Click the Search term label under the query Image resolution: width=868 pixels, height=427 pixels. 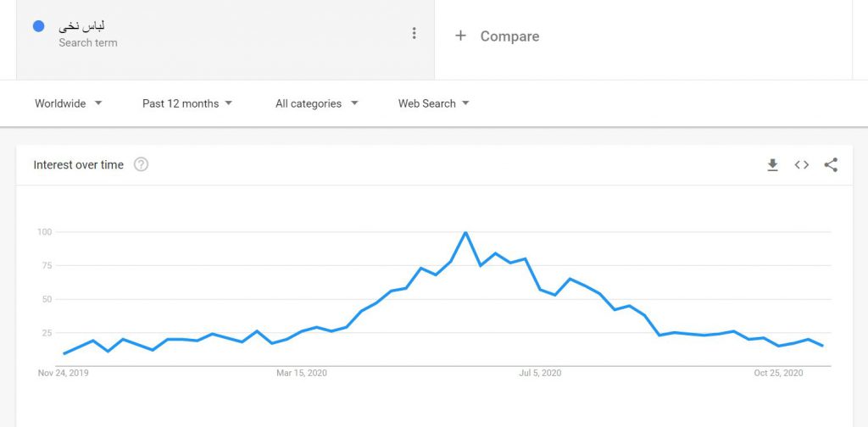point(88,42)
